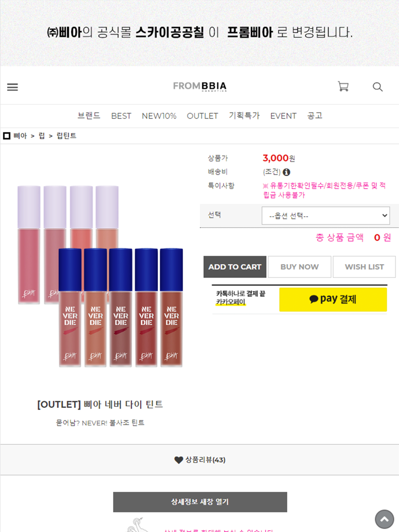Click 삐아 breadcrumb link
The height and width of the screenshot is (532, 399).
20,136
